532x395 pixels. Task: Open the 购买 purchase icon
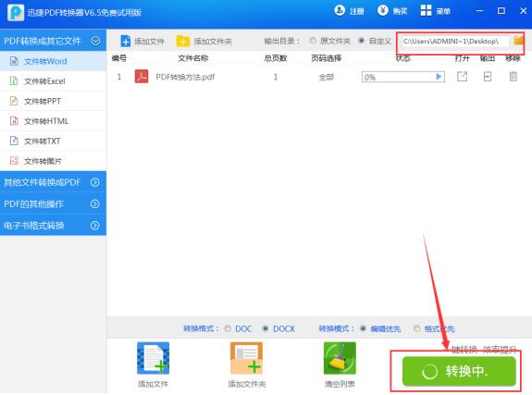(382, 10)
